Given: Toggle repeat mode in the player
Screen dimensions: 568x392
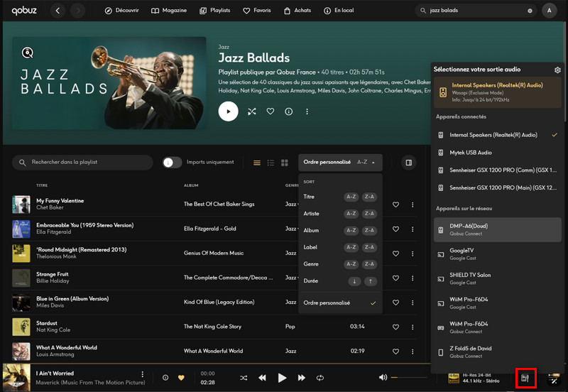Looking at the screenshot, I should tap(320, 378).
